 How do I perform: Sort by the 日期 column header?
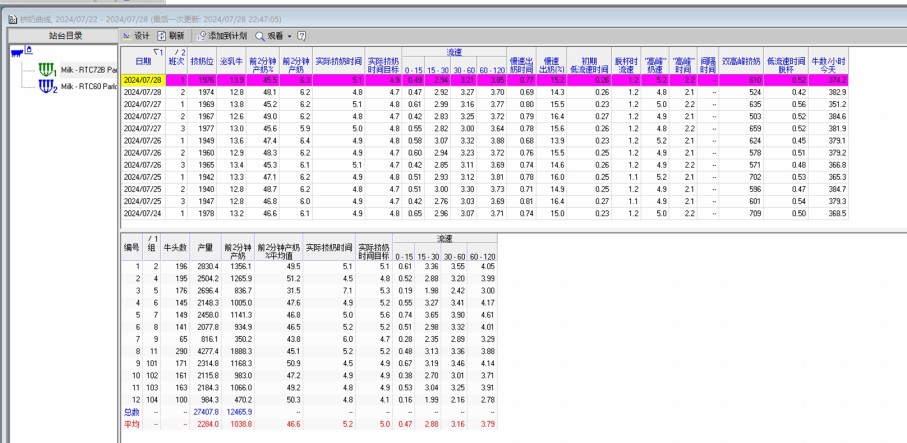(x=143, y=61)
